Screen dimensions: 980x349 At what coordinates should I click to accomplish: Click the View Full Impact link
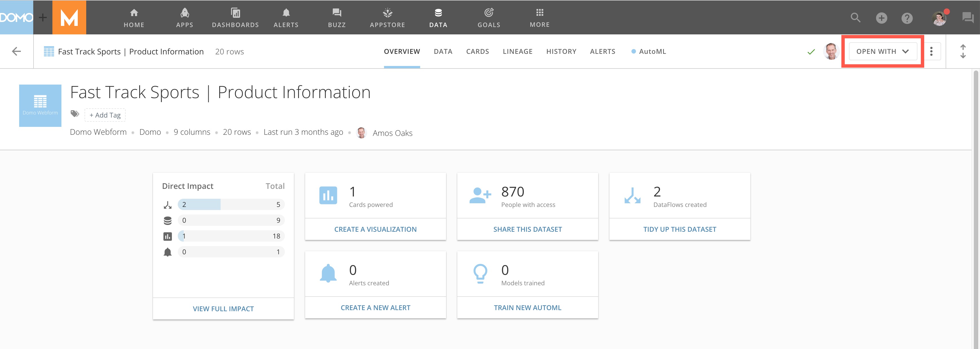(x=223, y=309)
